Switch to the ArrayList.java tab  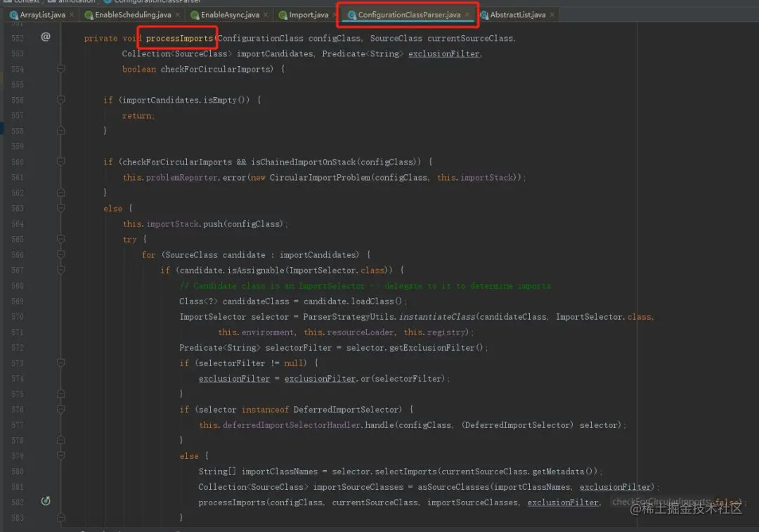pyautogui.click(x=42, y=15)
